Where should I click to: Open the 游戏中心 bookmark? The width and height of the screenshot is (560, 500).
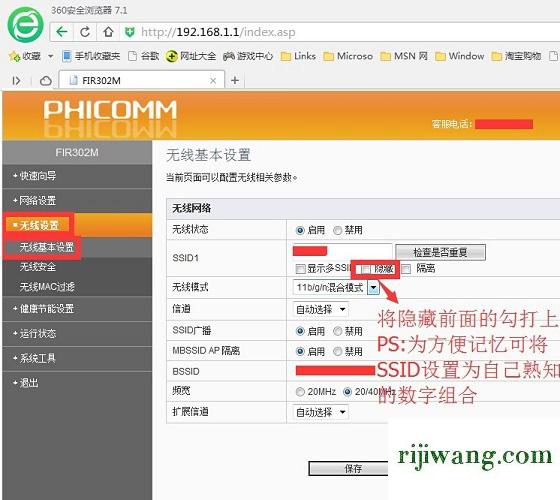point(248,56)
